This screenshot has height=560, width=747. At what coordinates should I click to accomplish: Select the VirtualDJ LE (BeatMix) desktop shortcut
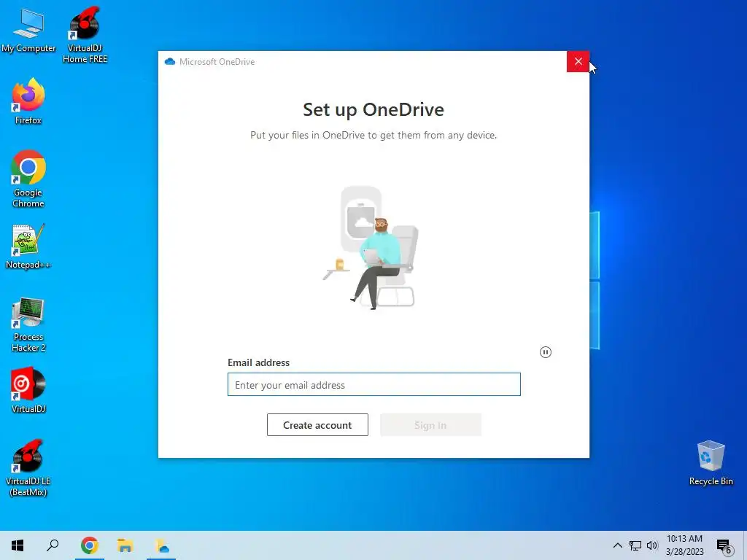point(28,469)
